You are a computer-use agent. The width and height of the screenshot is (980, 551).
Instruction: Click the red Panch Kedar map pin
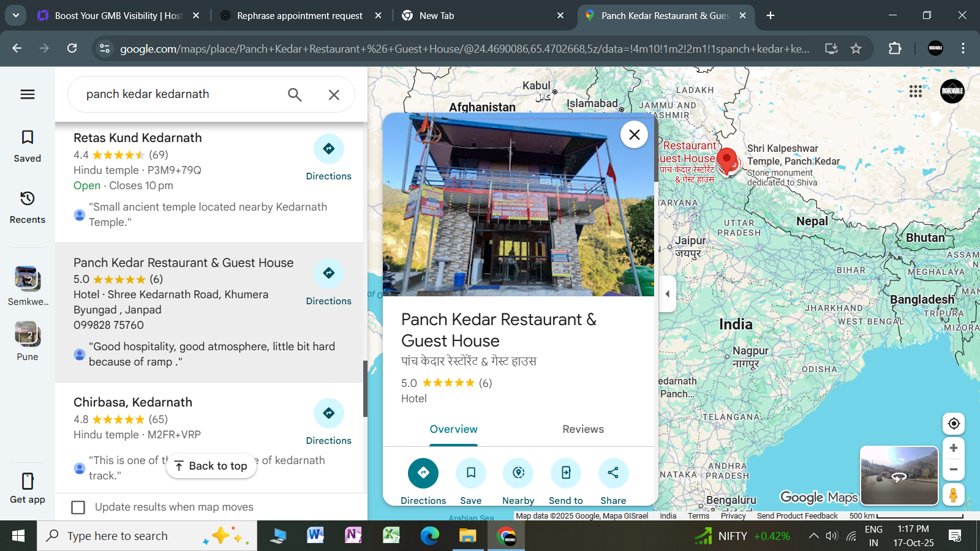pos(727,160)
